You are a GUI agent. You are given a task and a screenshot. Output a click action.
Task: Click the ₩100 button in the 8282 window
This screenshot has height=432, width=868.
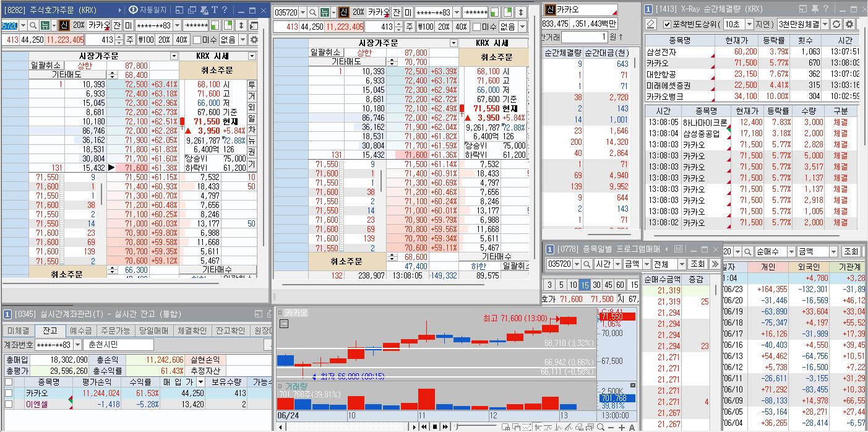click(x=146, y=40)
